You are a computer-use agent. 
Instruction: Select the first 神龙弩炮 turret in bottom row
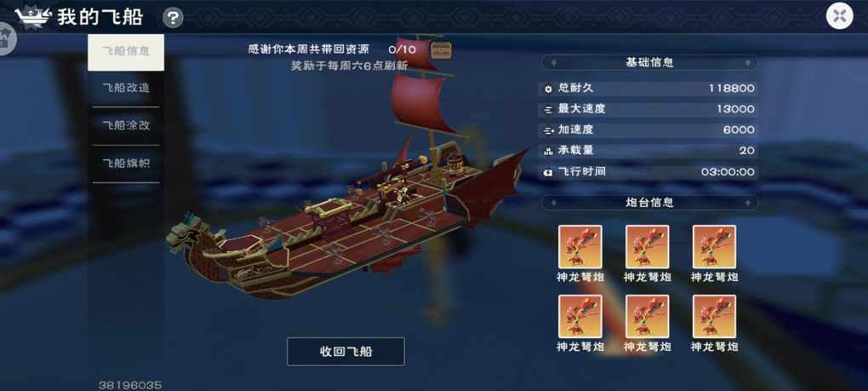[580, 316]
